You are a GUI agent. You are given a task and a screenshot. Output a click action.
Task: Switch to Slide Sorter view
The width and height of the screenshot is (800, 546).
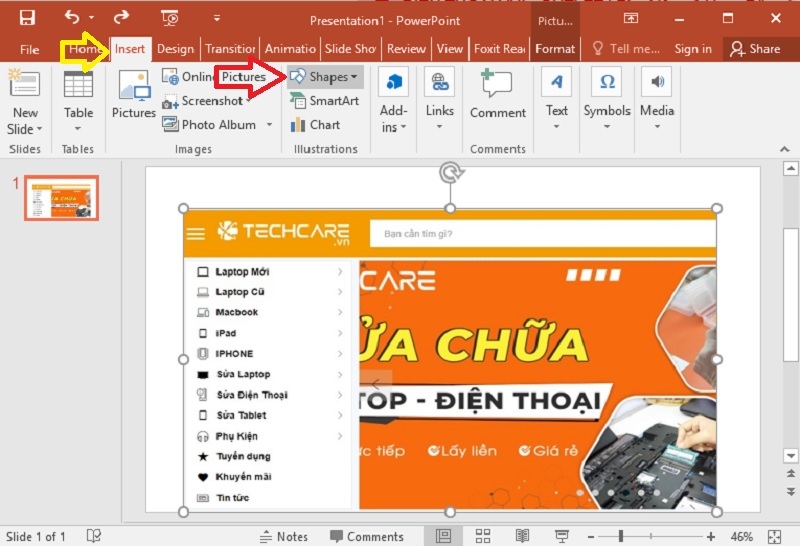click(x=483, y=536)
